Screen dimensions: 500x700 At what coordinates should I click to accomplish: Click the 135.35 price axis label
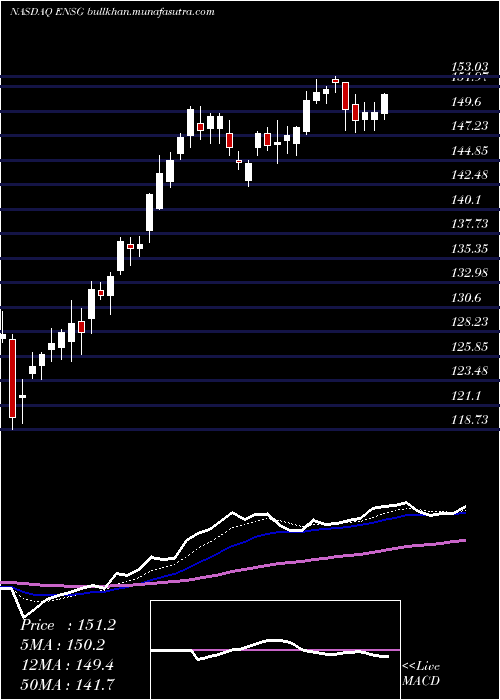(x=469, y=248)
